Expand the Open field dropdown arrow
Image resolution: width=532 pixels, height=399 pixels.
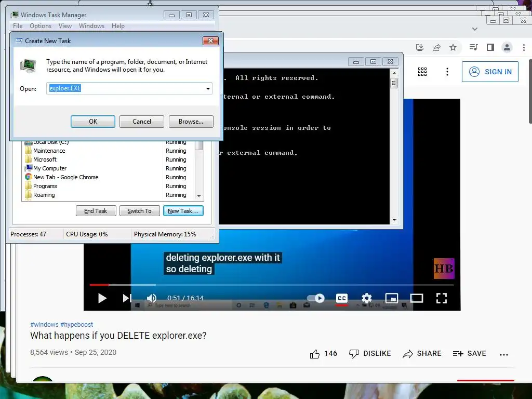pyautogui.click(x=208, y=88)
